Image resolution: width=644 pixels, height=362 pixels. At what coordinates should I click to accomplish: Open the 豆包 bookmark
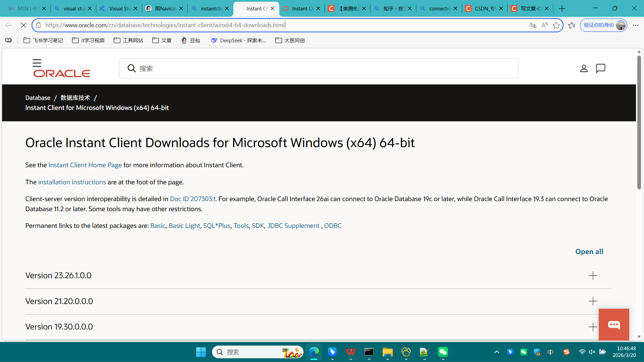point(191,40)
